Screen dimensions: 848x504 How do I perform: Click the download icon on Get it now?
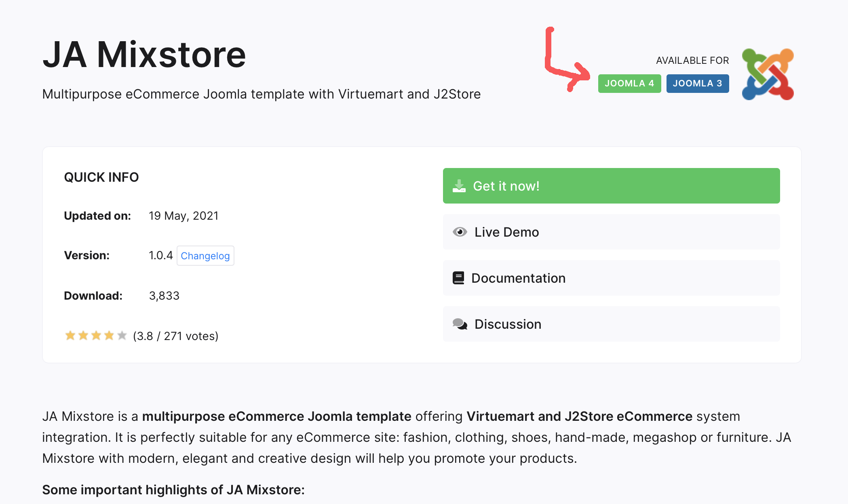[x=459, y=186]
